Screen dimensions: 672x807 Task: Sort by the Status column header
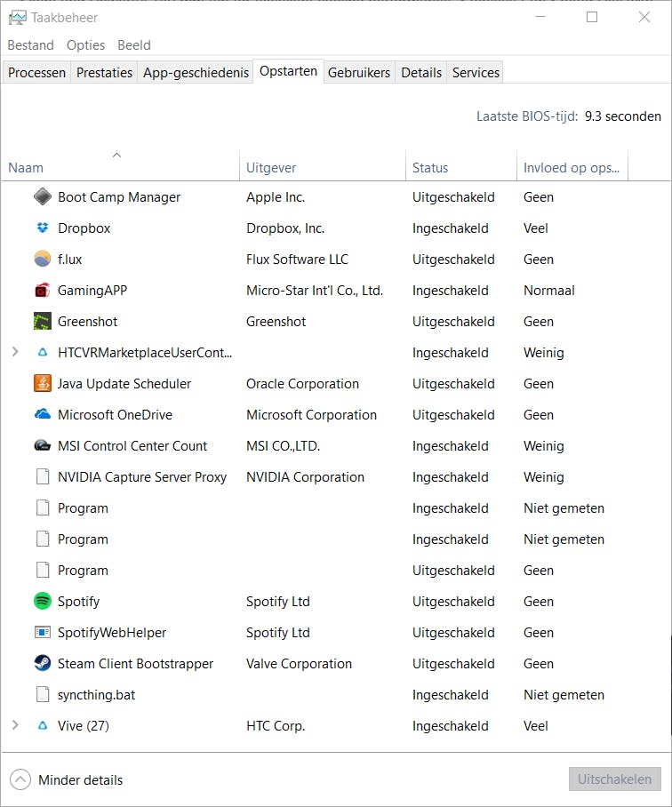point(430,168)
